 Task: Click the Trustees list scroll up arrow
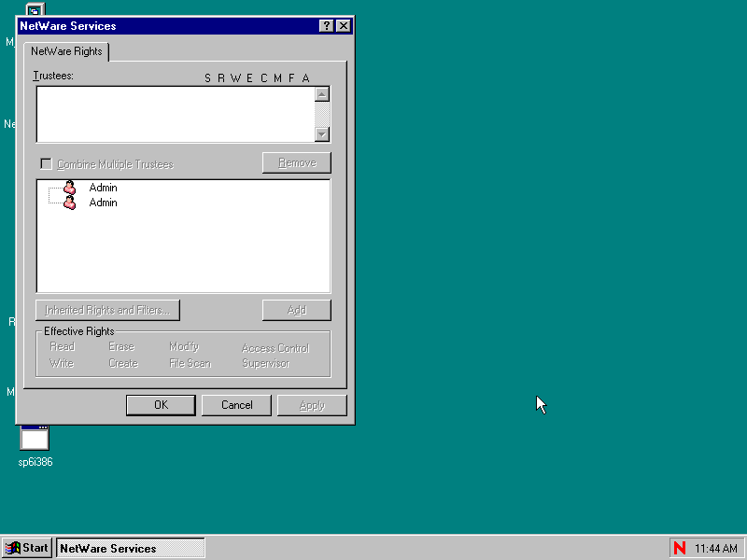(x=322, y=94)
